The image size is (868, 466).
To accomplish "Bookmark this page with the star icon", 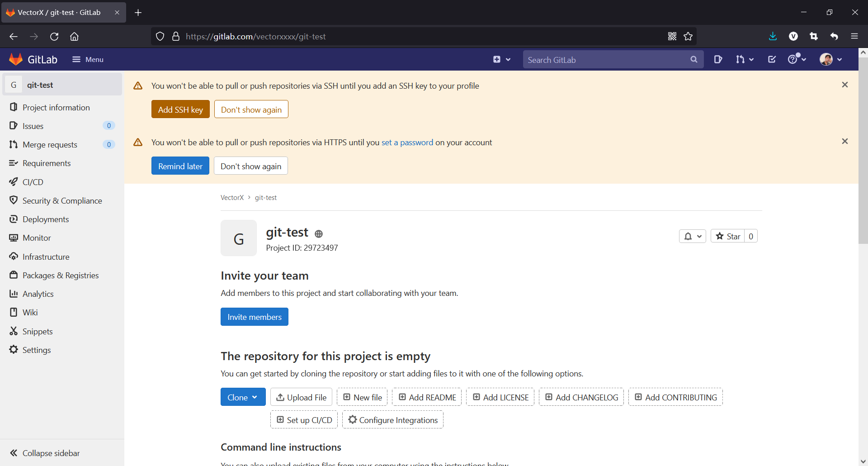I will [688, 36].
